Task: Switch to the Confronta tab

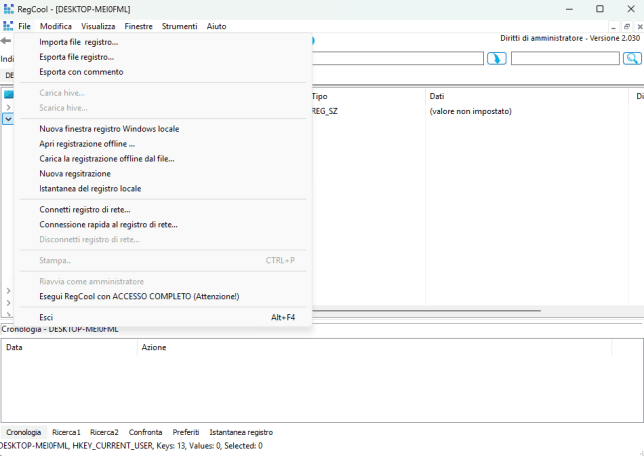Action: [x=145, y=432]
